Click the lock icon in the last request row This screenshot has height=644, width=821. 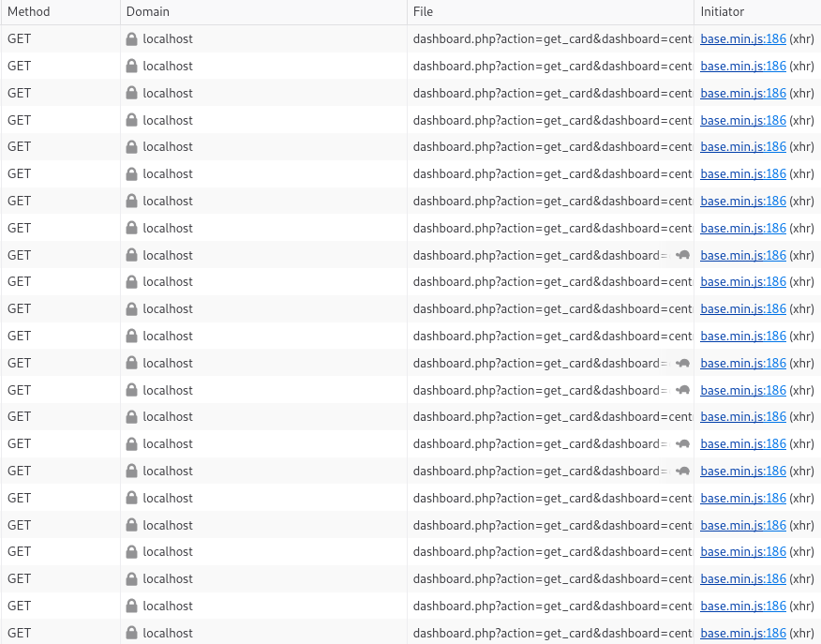click(x=132, y=633)
